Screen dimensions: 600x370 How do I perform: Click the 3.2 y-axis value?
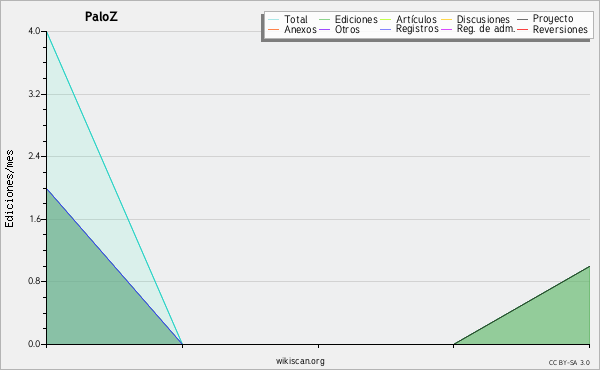pyautogui.click(x=34, y=94)
